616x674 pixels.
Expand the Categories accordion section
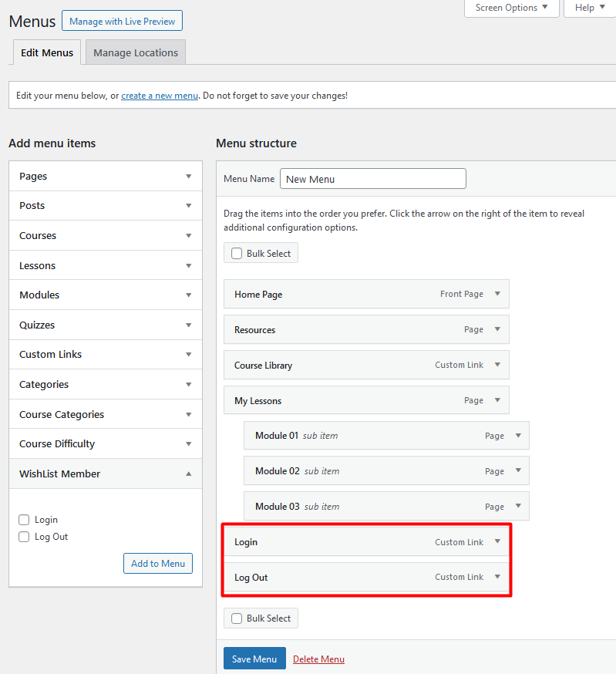[106, 384]
